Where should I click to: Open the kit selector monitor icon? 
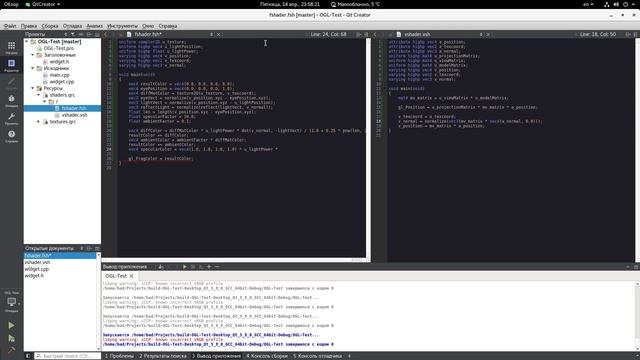coord(11,302)
